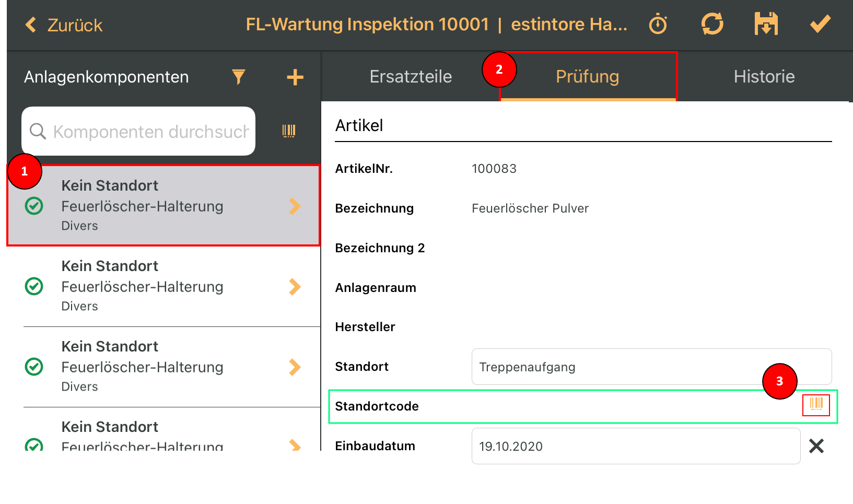
Task: Expand second Feuerlöscher-Halterung item via chevron
Action: 295,287
